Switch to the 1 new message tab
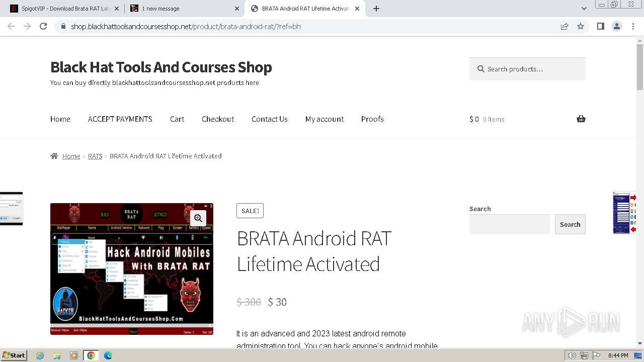 point(184,9)
